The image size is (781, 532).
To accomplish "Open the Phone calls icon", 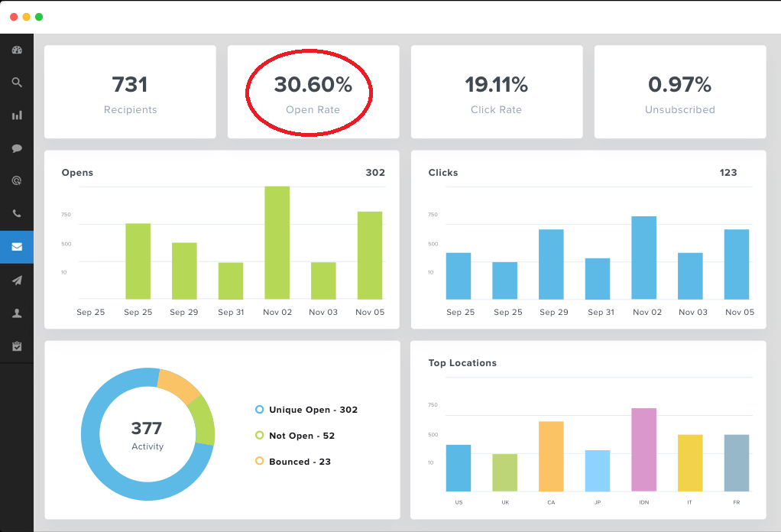I will pos(17,213).
